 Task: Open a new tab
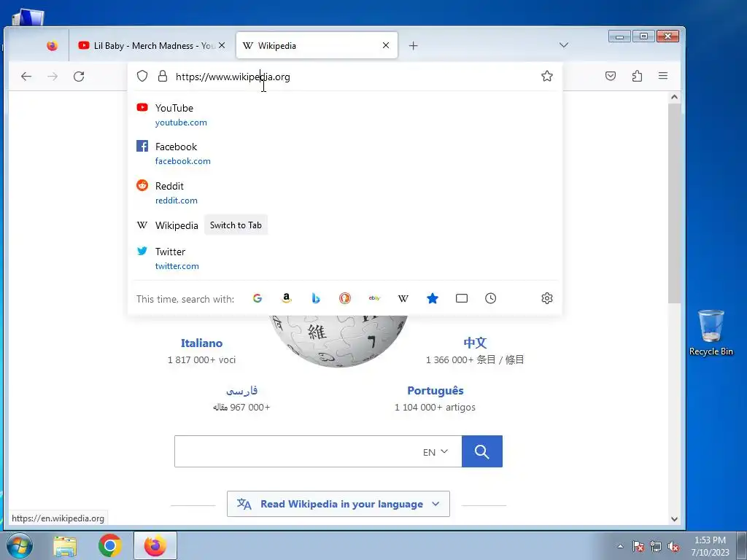[414, 46]
